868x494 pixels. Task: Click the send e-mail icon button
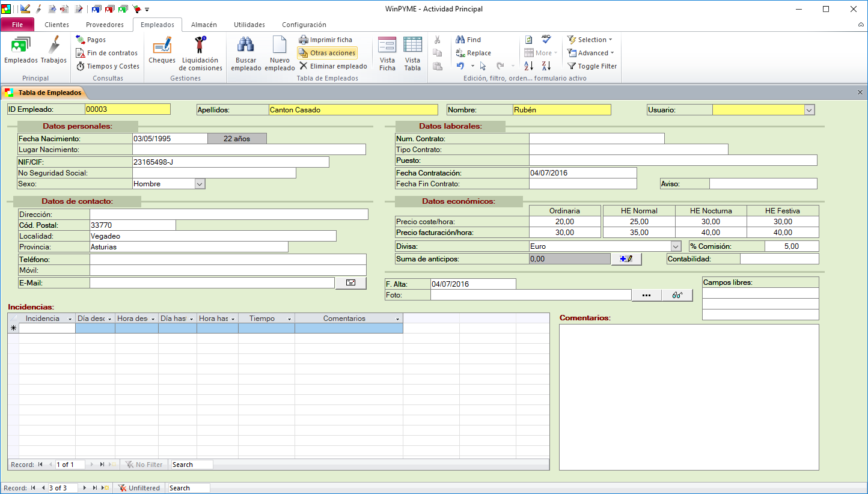point(350,282)
